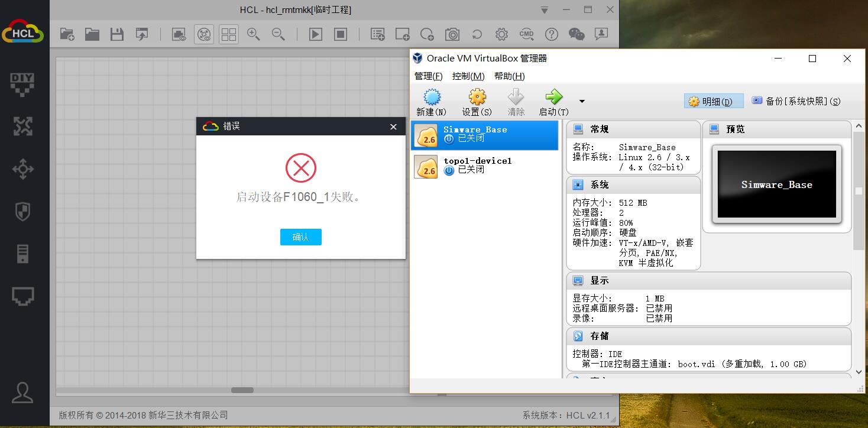Click the circular arrow icon in HCL toolbar
This screenshot has width=868, height=428.
pyautogui.click(x=477, y=34)
